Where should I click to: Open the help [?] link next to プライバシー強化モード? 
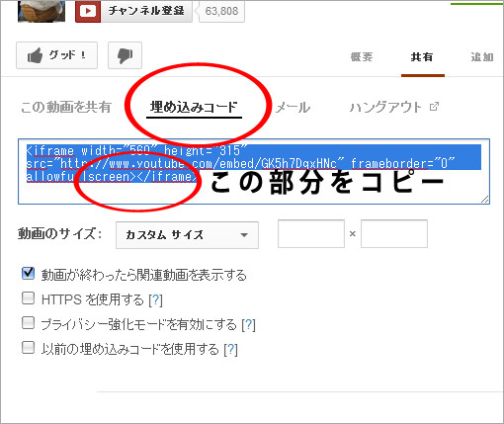tap(248, 325)
